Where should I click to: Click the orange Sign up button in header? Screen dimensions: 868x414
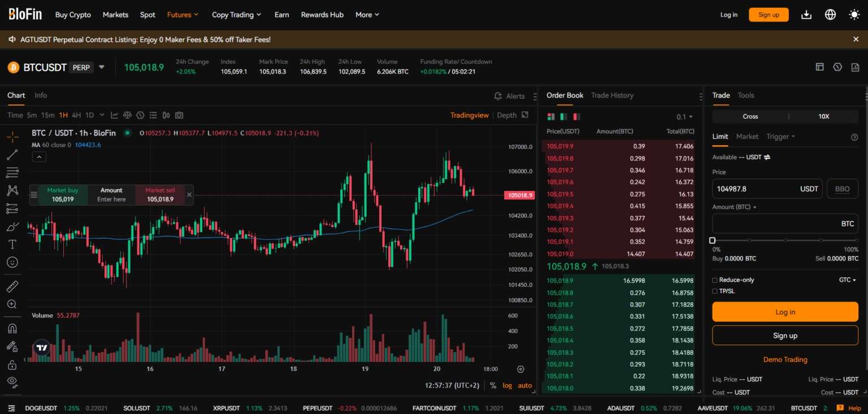coord(769,15)
